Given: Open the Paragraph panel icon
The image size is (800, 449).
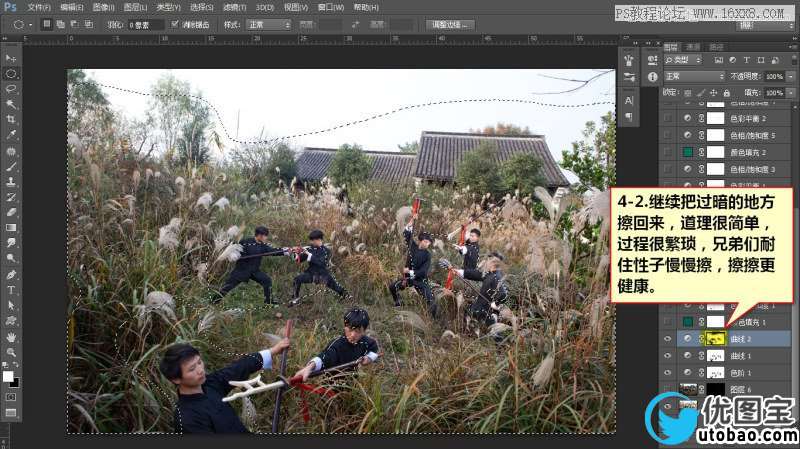Looking at the screenshot, I should pos(629,117).
